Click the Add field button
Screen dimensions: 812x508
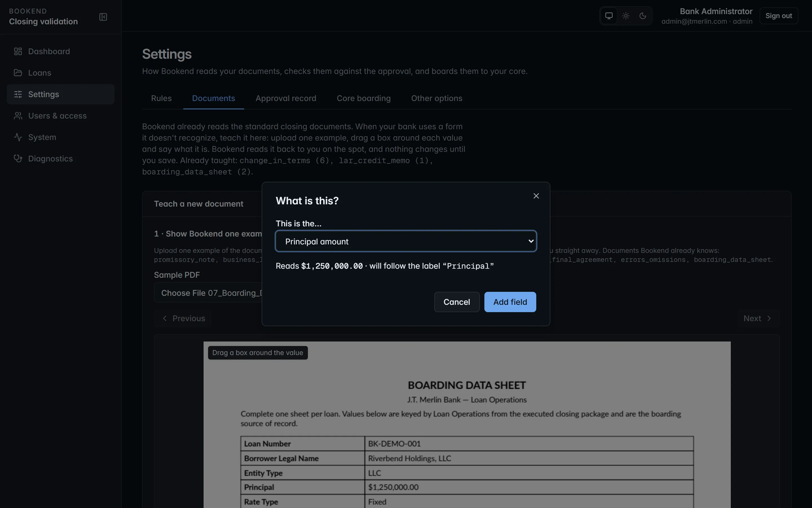pyautogui.click(x=510, y=302)
